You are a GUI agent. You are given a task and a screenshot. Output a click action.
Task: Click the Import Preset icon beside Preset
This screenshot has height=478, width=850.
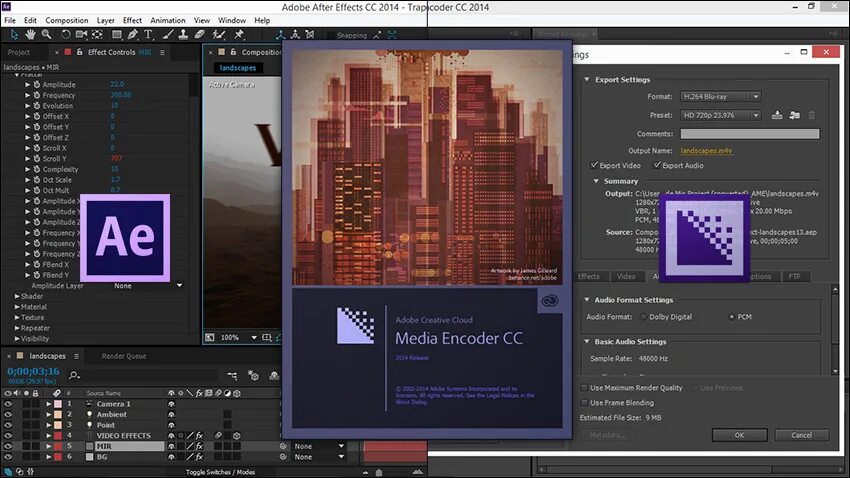pyautogui.click(x=795, y=115)
